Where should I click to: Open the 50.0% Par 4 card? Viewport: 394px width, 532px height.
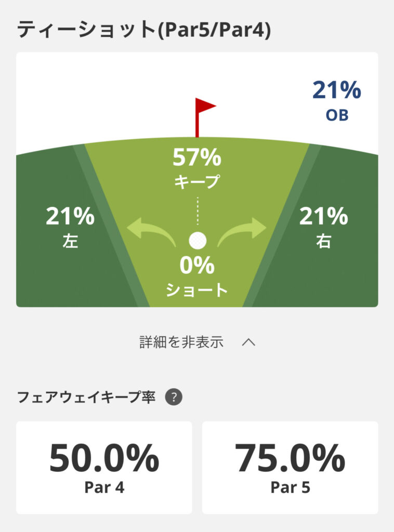pos(104,467)
